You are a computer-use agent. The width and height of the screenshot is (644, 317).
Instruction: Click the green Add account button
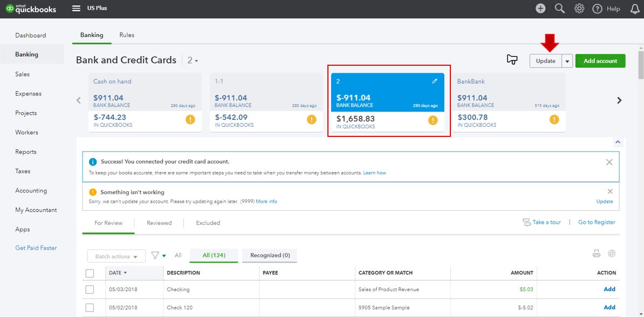point(600,60)
